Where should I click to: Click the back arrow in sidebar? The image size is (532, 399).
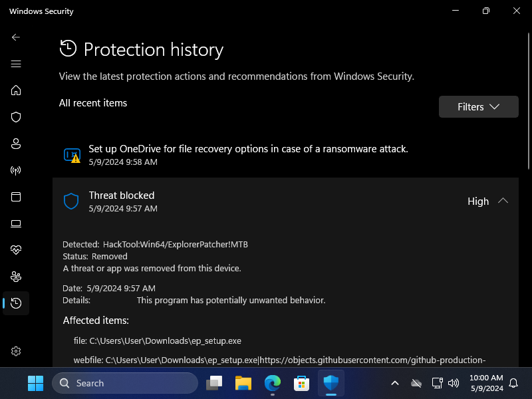[x=16, y=37]
